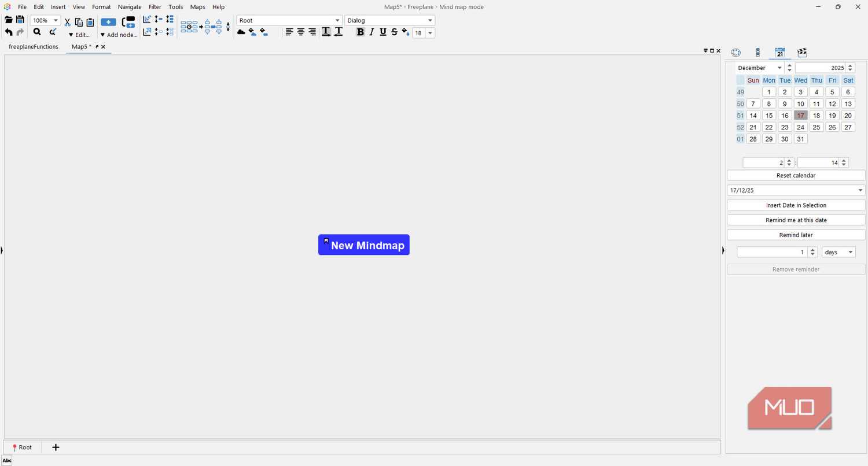Viewport: 868px width, 466px height.
Task: Open the Insert menu
Action: 58,7
